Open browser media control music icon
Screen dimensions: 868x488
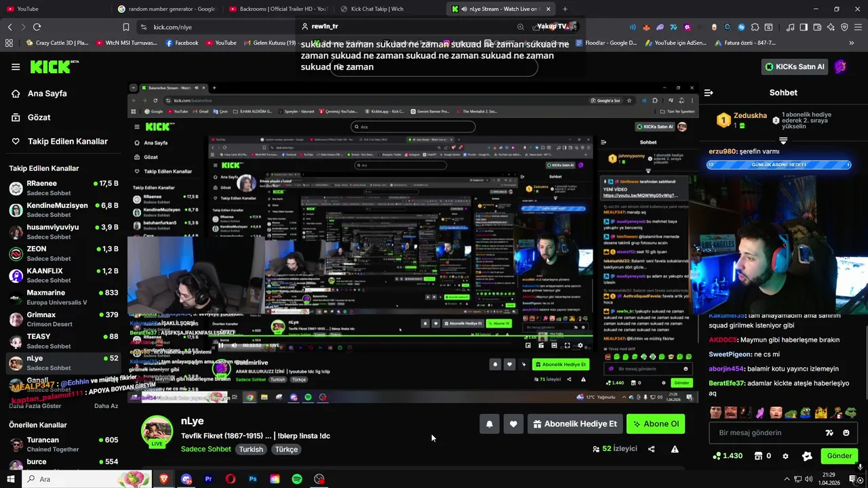tap(790, 27)
